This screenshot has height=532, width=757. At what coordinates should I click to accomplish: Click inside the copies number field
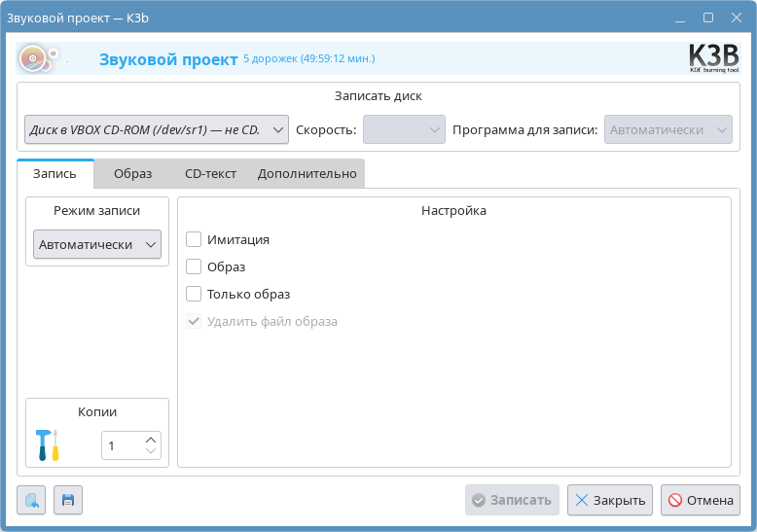point(122,445)
